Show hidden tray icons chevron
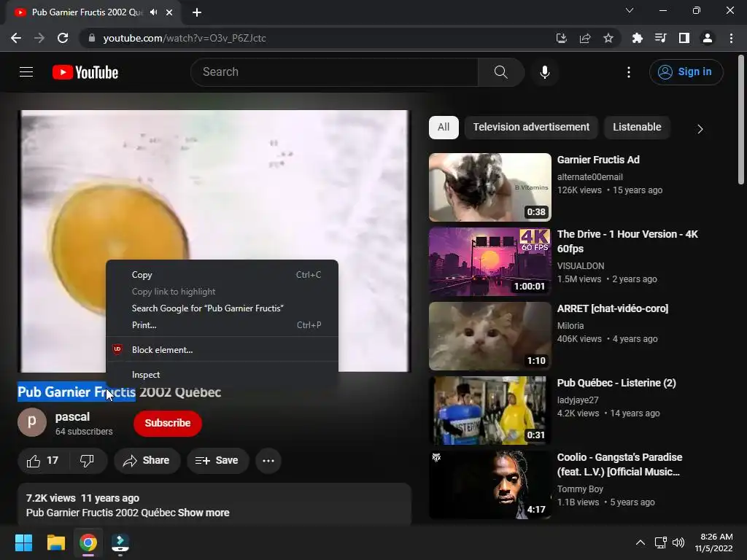The width and height of the screenshot is (747, 560). pyautogui.click(x=640, y=542)
